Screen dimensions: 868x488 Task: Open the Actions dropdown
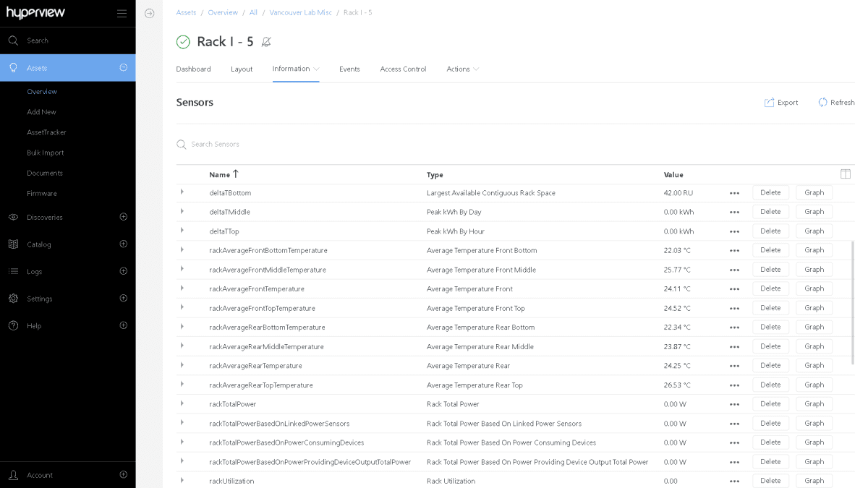[462, 69]
